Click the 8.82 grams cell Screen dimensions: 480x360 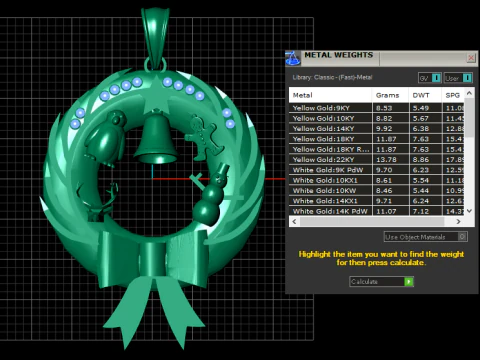pos(390,118)
